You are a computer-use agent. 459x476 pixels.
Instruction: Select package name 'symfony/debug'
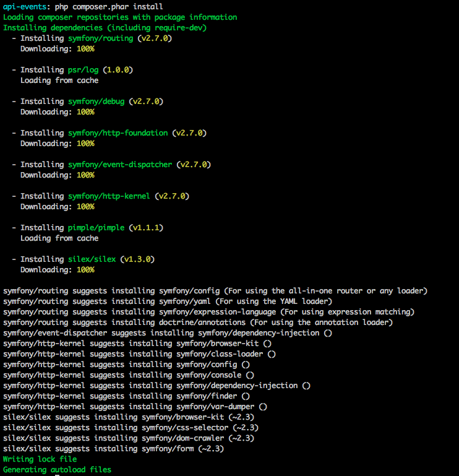96,102
